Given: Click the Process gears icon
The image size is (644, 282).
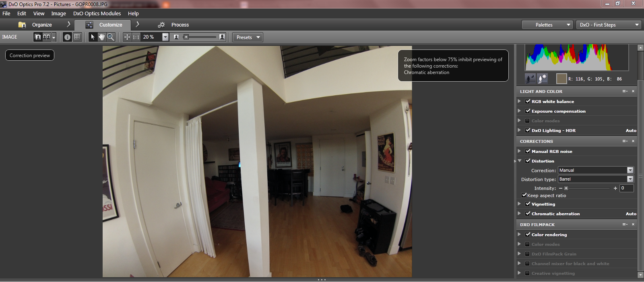Looking at the screenshot, I should click(x=161, y=25).
